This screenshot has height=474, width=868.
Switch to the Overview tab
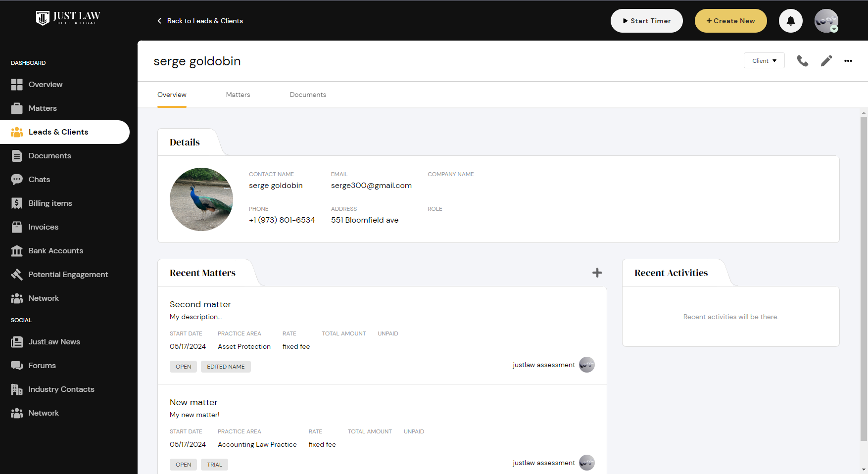pyautogui.click(x=172, y=95)
